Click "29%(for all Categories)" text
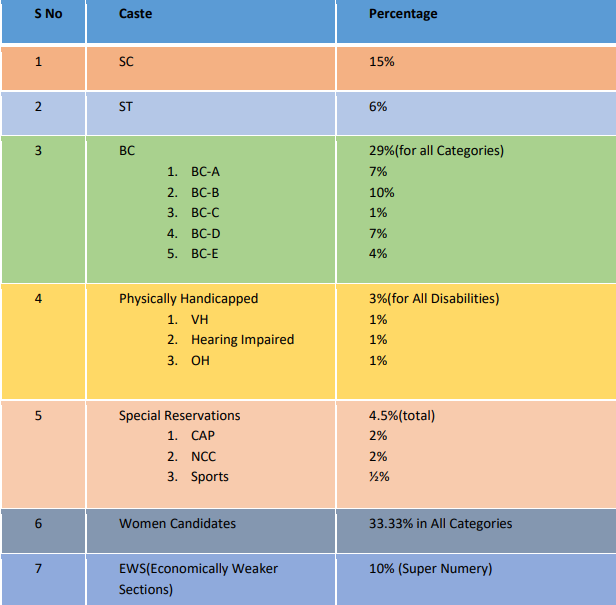The width and height of the screenshot is (616, 605). 436,151
